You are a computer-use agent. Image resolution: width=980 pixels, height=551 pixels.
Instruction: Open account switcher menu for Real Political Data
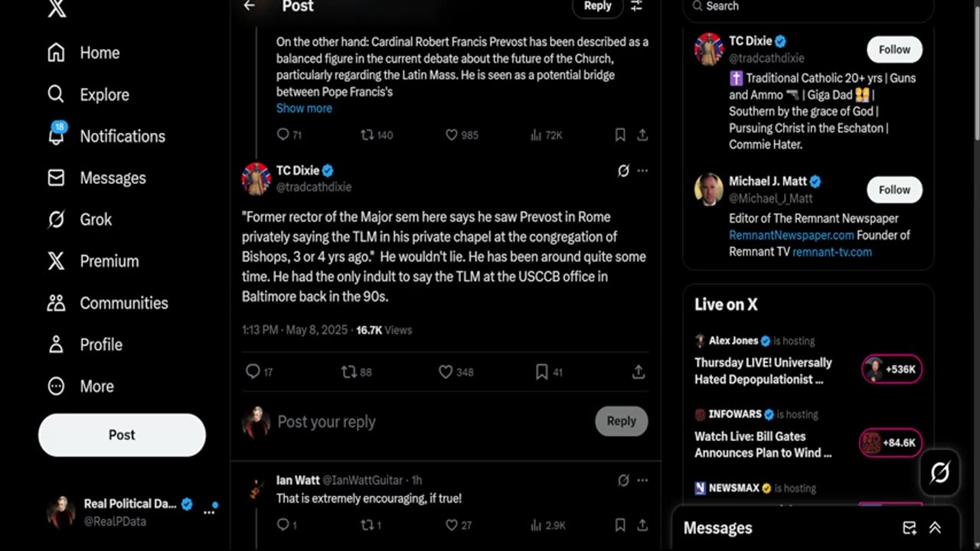(208, 512)
